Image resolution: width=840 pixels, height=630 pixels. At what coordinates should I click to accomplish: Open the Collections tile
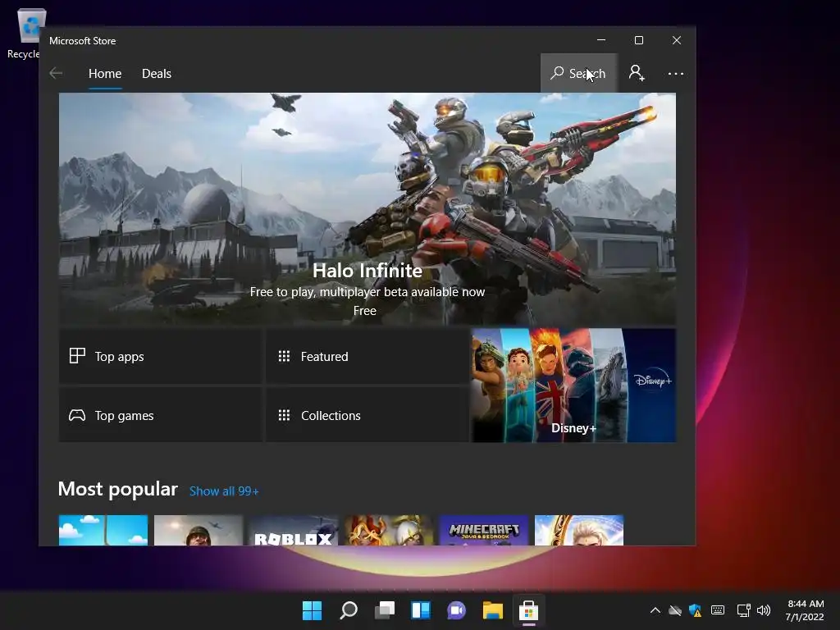[367, 415]
